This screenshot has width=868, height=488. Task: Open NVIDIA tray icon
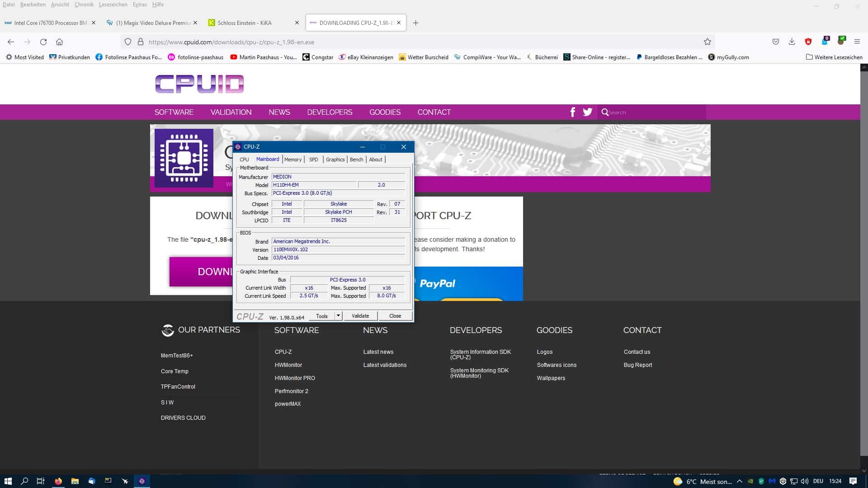pyautogui.click(x=750, y=481)
